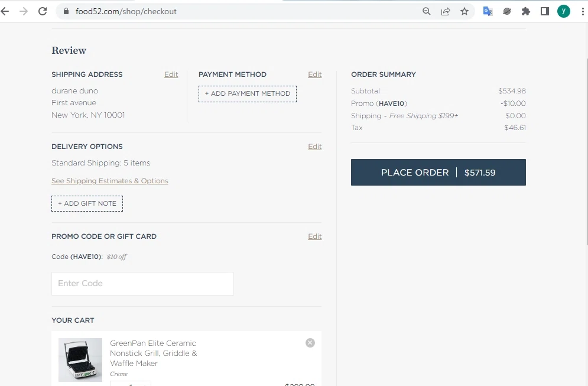The image size is (588, 386).
Task: Place the order for $571.59
Action: coord(438,172)
